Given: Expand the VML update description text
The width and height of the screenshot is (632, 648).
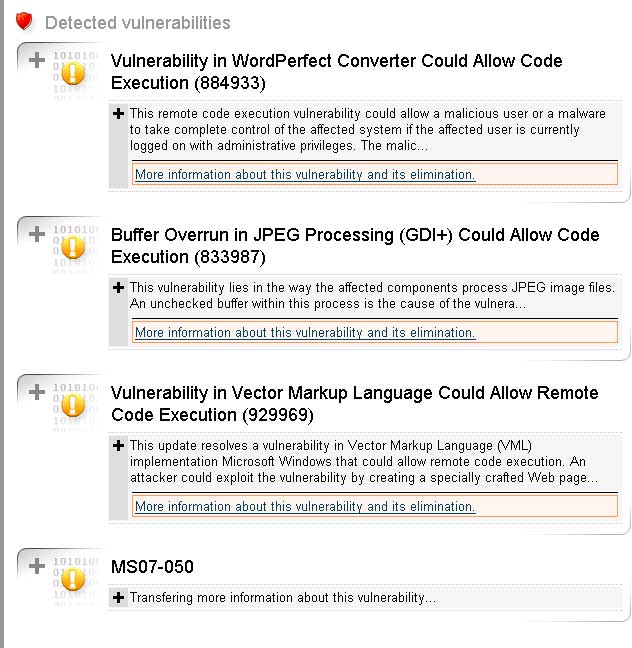Looking at the screenshot, I should click(x=119, y=446).
